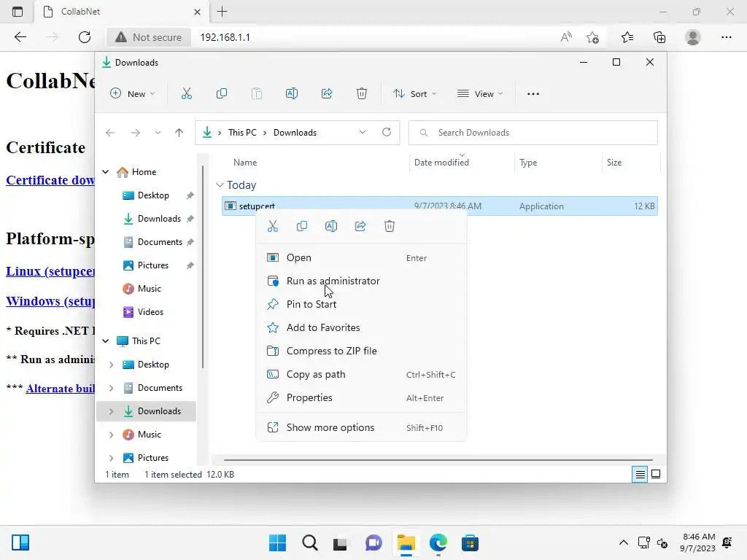This screenshot has height=560, width=747.
Task: Click the Delete icon in the context menu
Action: 390,226
